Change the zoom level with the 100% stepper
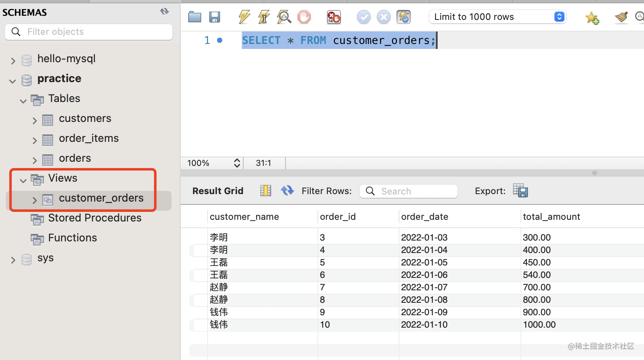This screenshot has width=644, height=360. tap(237, 163)
